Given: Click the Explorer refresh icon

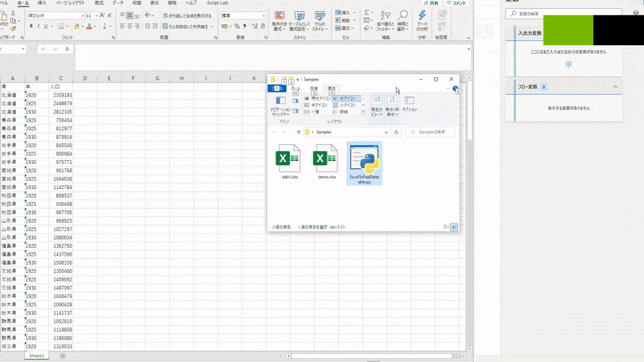Looking at the screenshot, I should tap(396, 132).
